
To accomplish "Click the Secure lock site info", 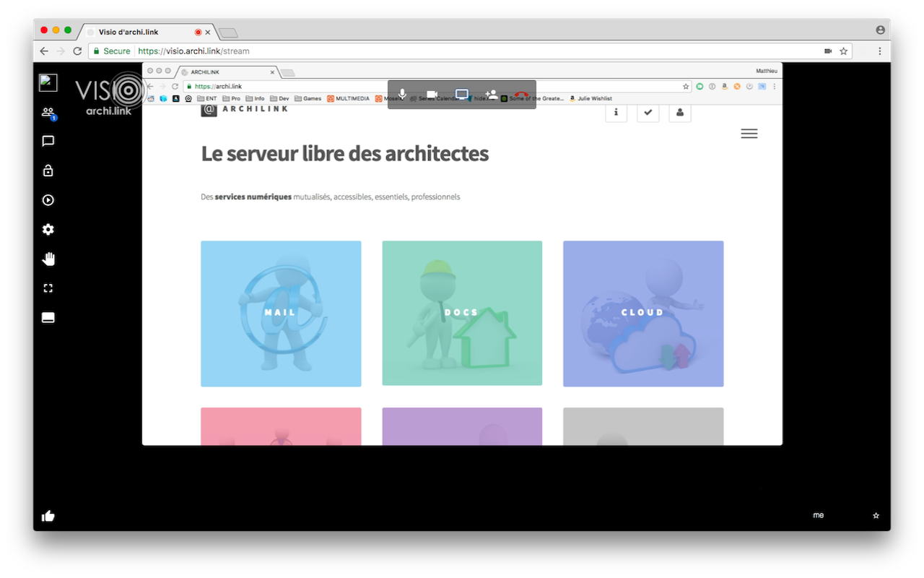I will pos(111,51).
